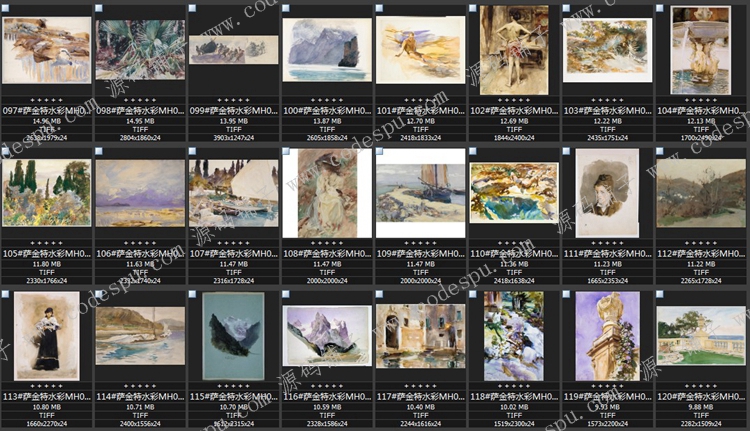Image resolution: width=750 pixels, height=431 pixels.
Task: Click file name "099#萨金特水彩MH0..."
Action: (x=233, y=111)
